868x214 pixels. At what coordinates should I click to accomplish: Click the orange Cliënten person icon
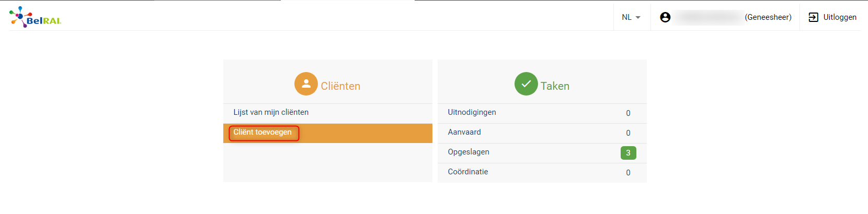[306, 84]
